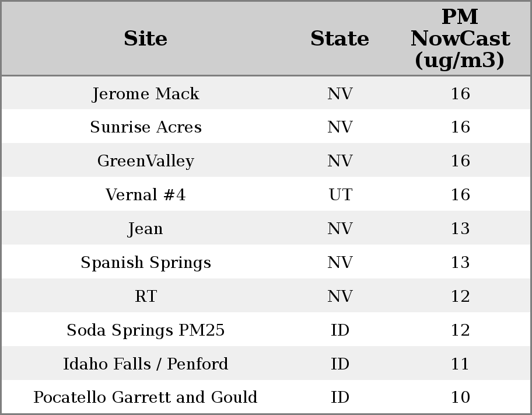Click the PM NowCast (ug/m3) column header
The width and height of the screenshot is (532, 415).
point(460,39)
